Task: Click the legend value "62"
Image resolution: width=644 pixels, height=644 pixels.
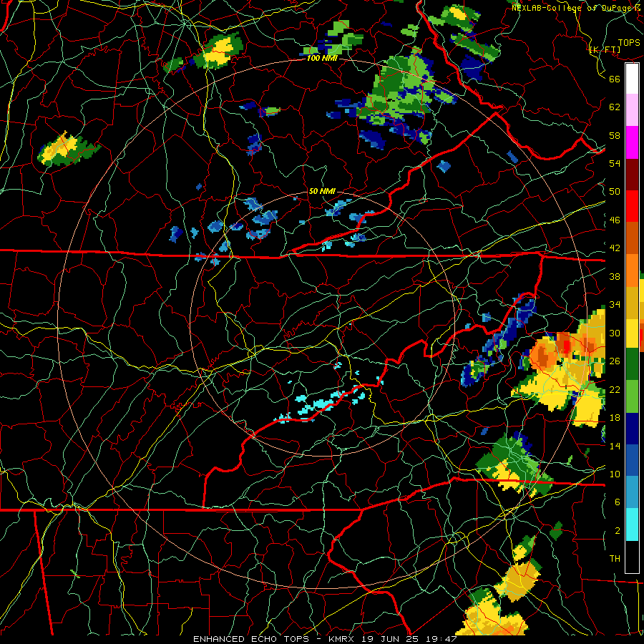Action: [x=615, y=107]
